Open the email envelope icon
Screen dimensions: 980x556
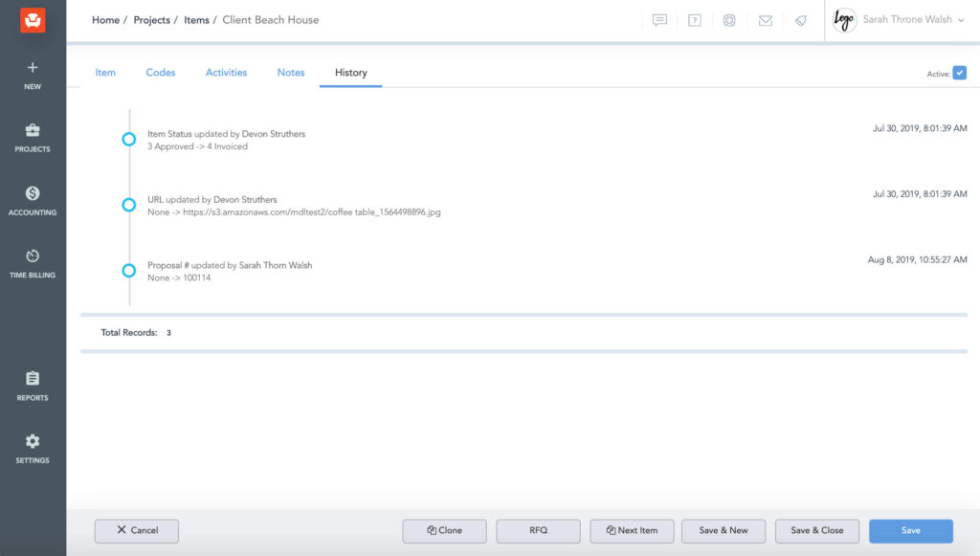(765, 20)
